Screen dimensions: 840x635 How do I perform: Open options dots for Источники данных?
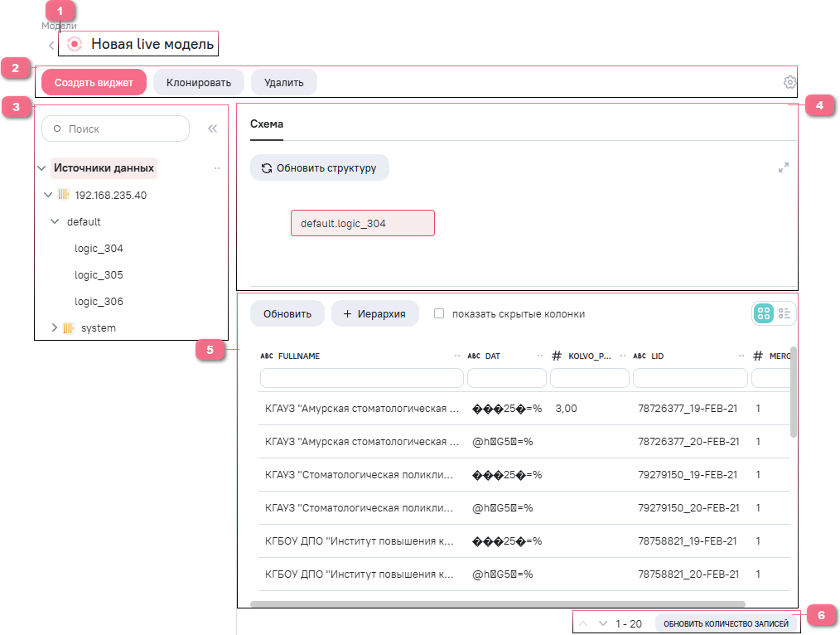tap(217, 168)
